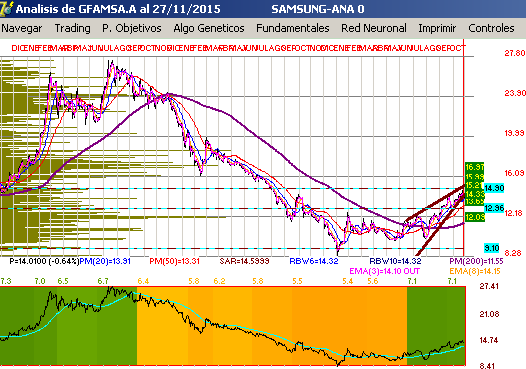Screen dimensions: 526x369
Task: Click the 12.09 green price tag
Action: (475, 217)
